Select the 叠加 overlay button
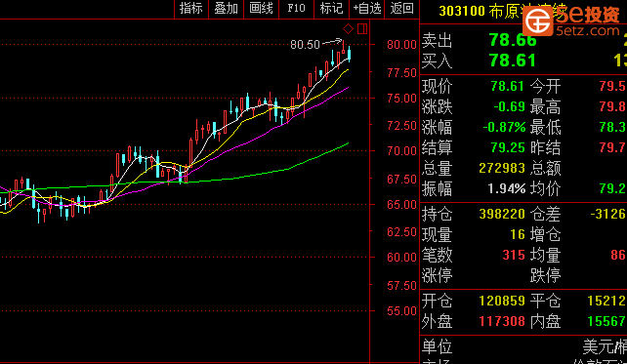Image resolution: width=627 pixels, height=364 pixels. 226,9
